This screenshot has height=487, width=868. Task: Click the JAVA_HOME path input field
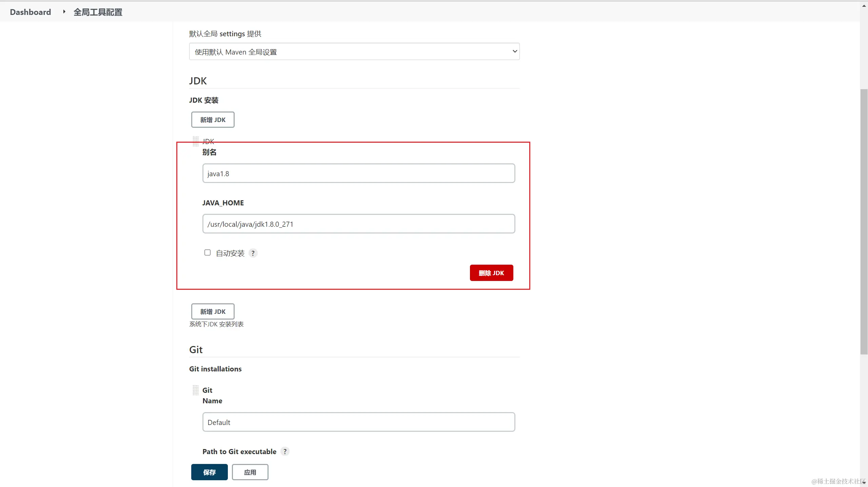point(358,224)
